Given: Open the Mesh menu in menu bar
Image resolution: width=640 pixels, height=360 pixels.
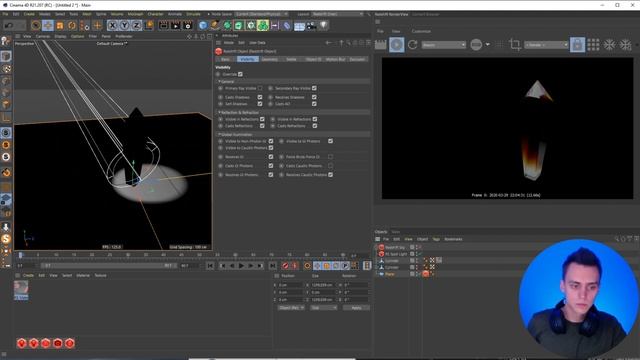Looking at the screenshot, I should (x=87, y=14).
